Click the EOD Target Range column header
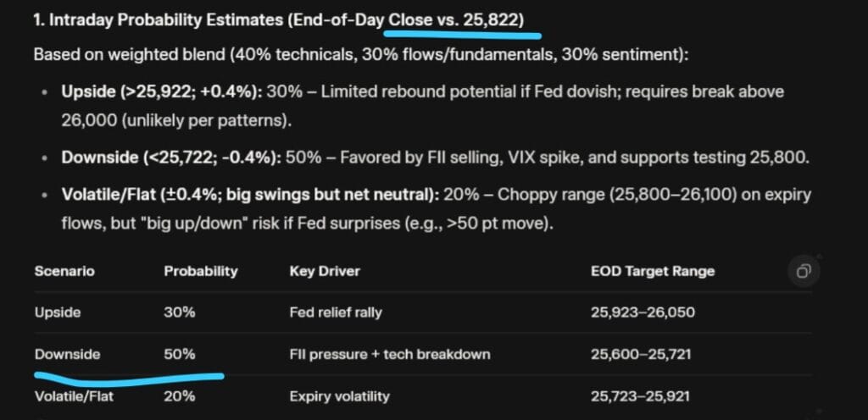 tap(653, 272)
